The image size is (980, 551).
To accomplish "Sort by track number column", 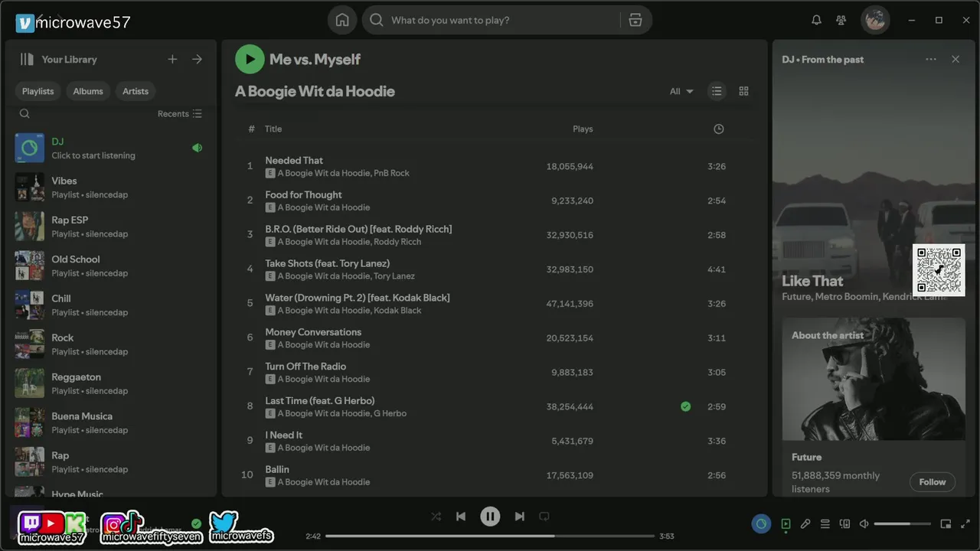I will tap(251, 129).
